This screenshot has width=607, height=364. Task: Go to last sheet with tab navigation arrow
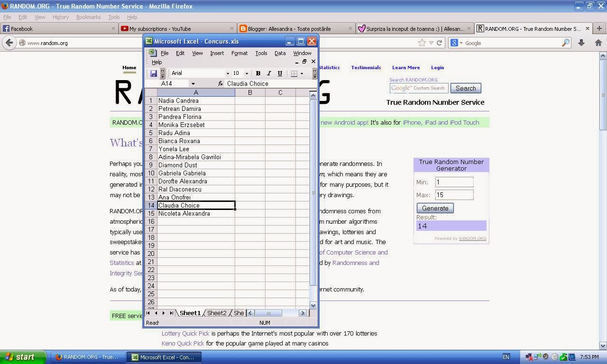[x=172, y=313]
